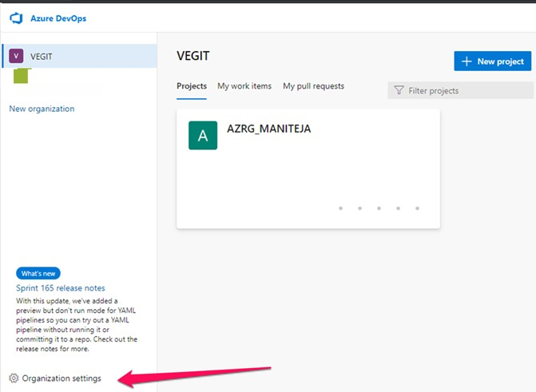Open the My pull requests tab
536x392 pixels.
313,86
